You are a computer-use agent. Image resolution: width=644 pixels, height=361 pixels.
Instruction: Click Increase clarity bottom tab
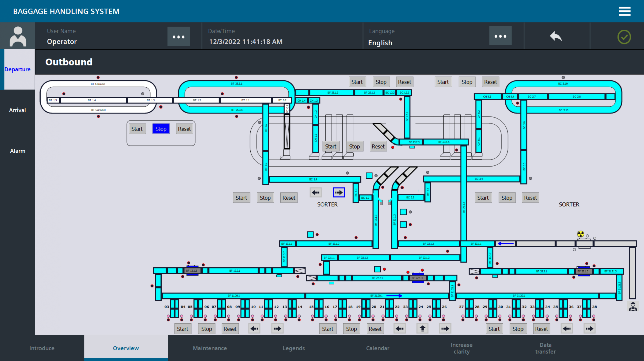(461, 348)
